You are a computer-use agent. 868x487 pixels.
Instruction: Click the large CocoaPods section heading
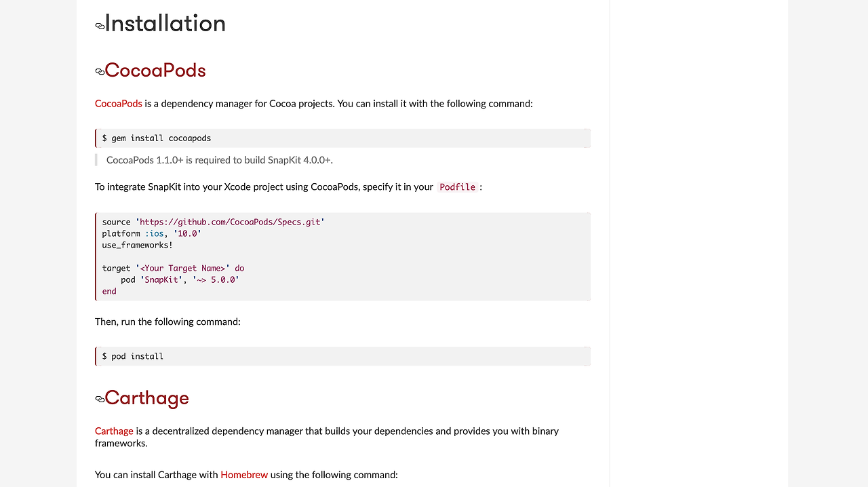155,70
